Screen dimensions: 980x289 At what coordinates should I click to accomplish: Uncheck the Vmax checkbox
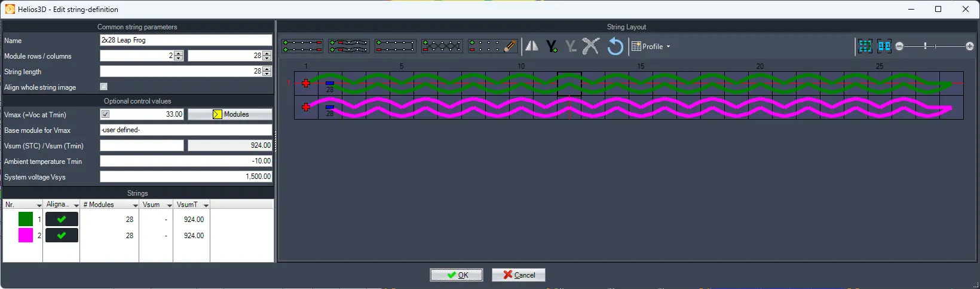click(106, 114)
